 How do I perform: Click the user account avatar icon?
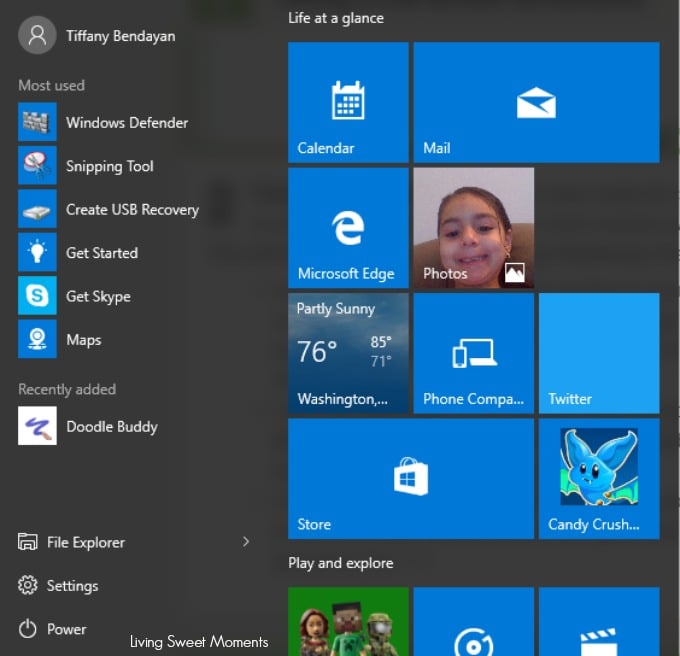point(37,35)
